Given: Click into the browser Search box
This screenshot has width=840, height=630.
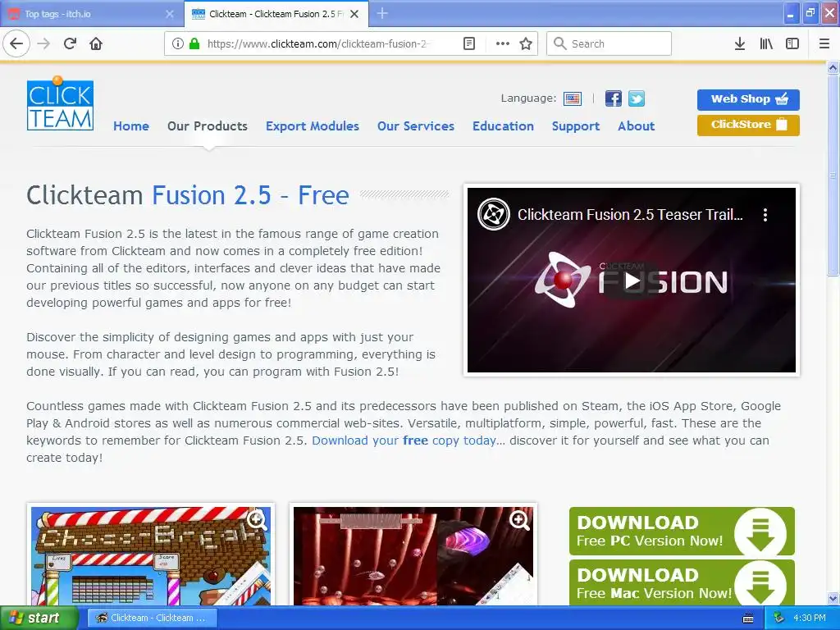Looking at the screenshot, I should (609, 43).
